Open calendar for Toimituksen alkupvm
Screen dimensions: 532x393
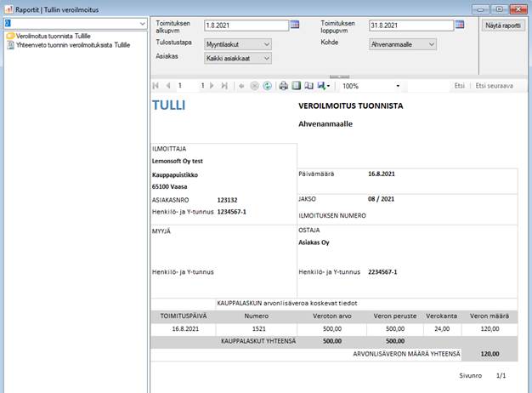(294, 26)
